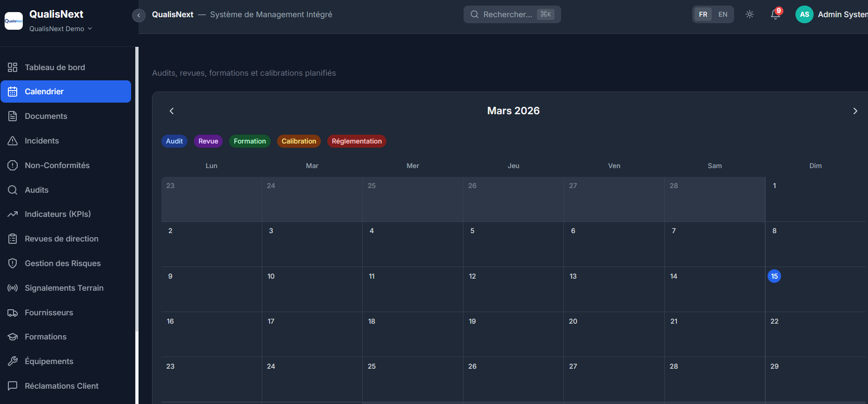Click the Indicateurs (KPIs) trend icon

13,214
